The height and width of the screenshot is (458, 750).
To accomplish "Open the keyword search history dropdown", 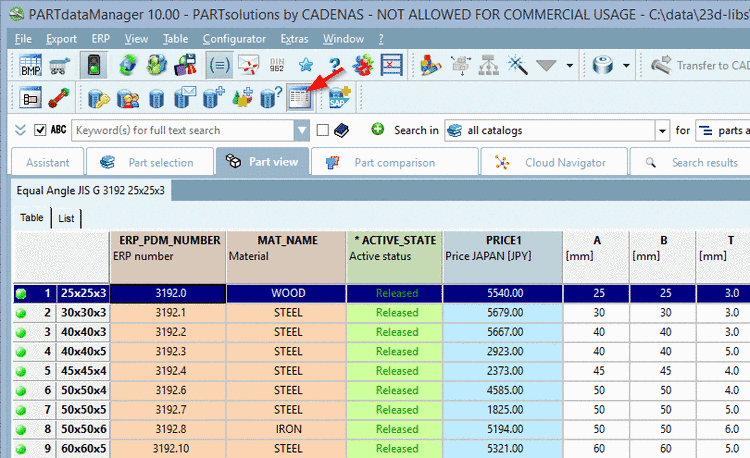I will (x=302, y=130).
